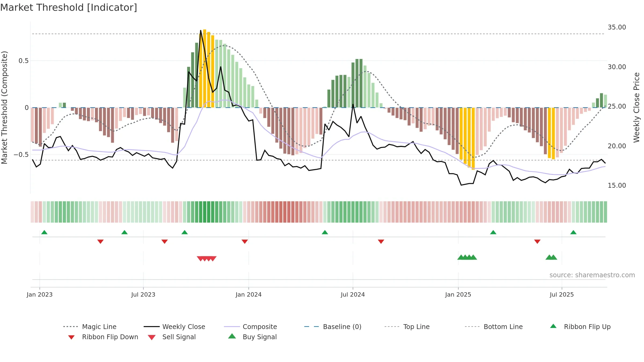Click the Jul 2025 x-axis label
This screenshot has width=644, height=362.
point(562,294)
